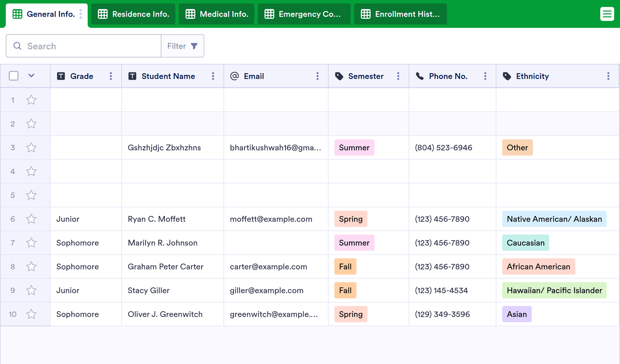Open the Emergency Co... tab

click(304, 14)
